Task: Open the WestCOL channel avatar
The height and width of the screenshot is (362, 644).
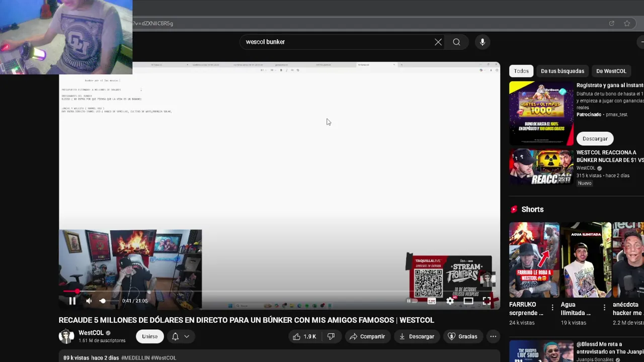Action: pyautogui.click(x=66, y=336)
